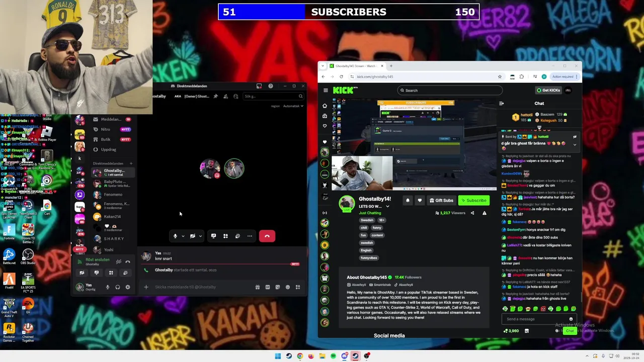Screen dimensions: 644x362
Task: Open the emoji picker in Discord message bar
Action: coord(288,287)
